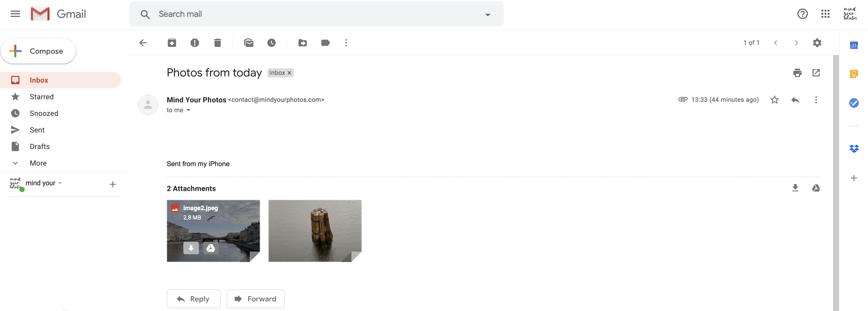Delete the open email
This screenshot has width=868, height=311.
click(217, 43)
